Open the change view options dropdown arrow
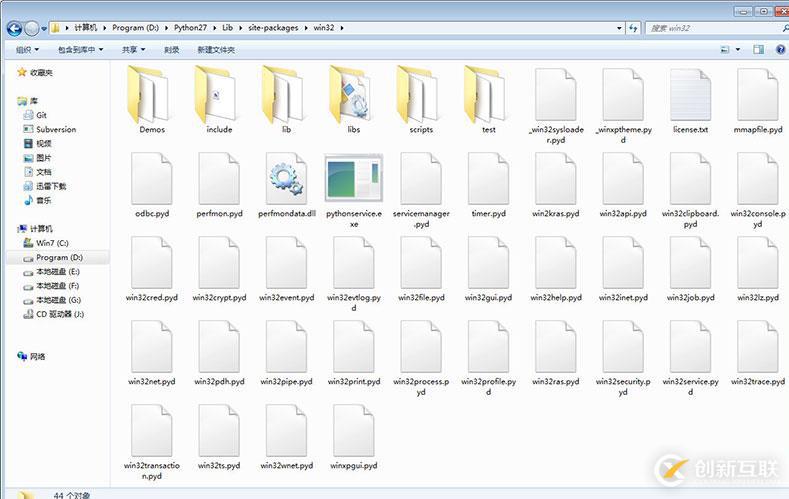The width and height of the screenshot is (789, 499). tap(738, 49)
